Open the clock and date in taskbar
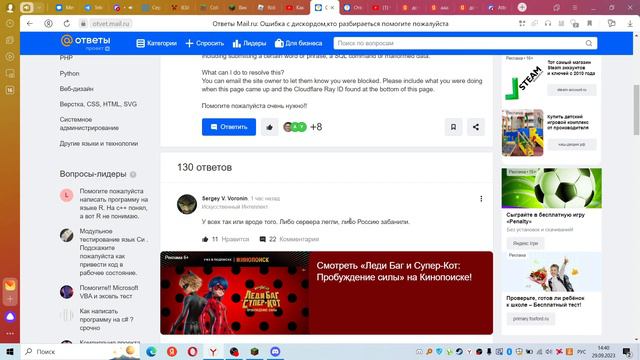 (x=604, y=351)
